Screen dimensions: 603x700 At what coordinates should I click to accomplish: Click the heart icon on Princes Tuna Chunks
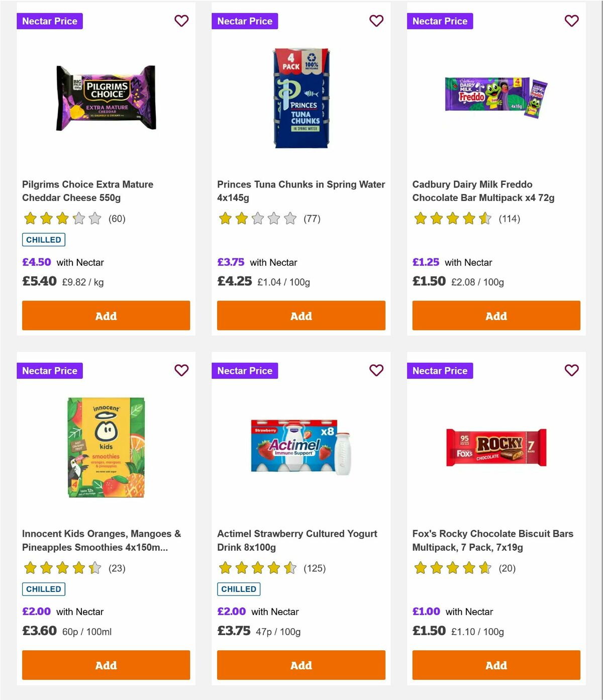pos(376,21)
